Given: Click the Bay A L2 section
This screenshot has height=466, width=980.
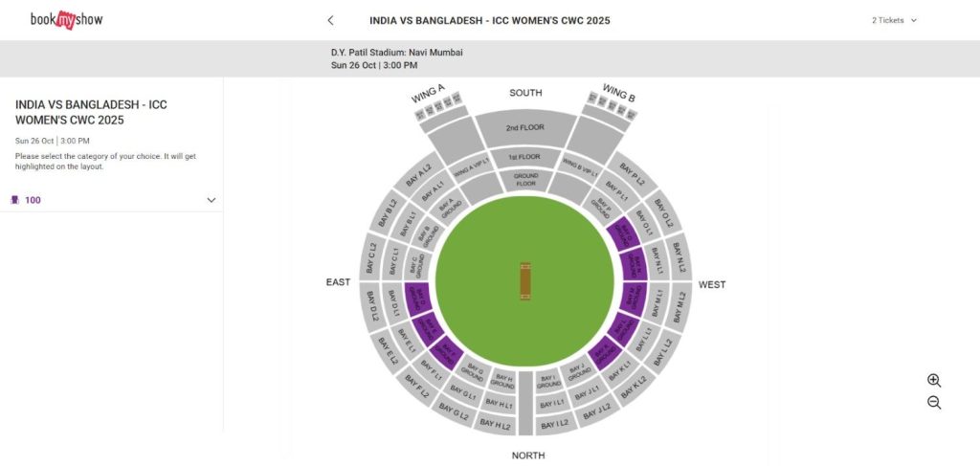Looking at the screenshot, I should (x=419, y=172).
